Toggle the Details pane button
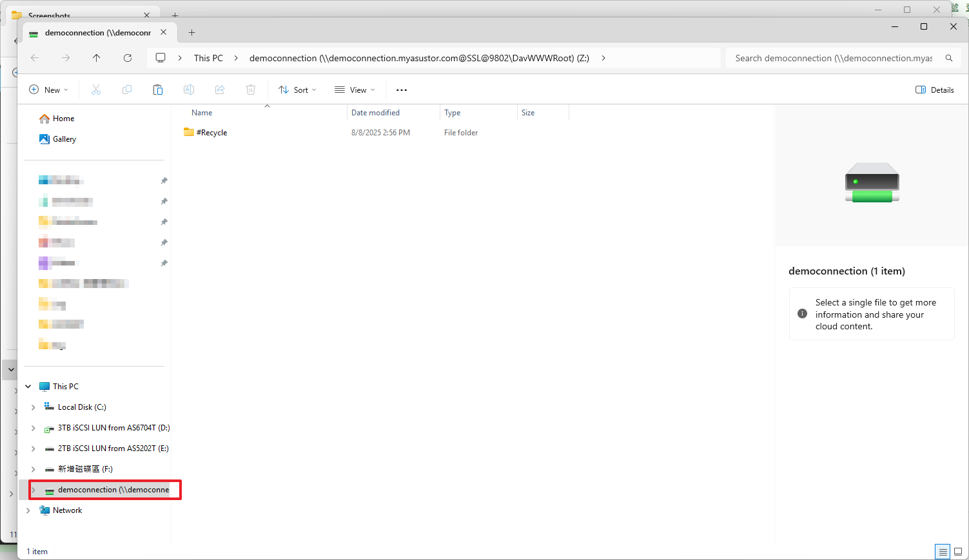 pos(935,90)
